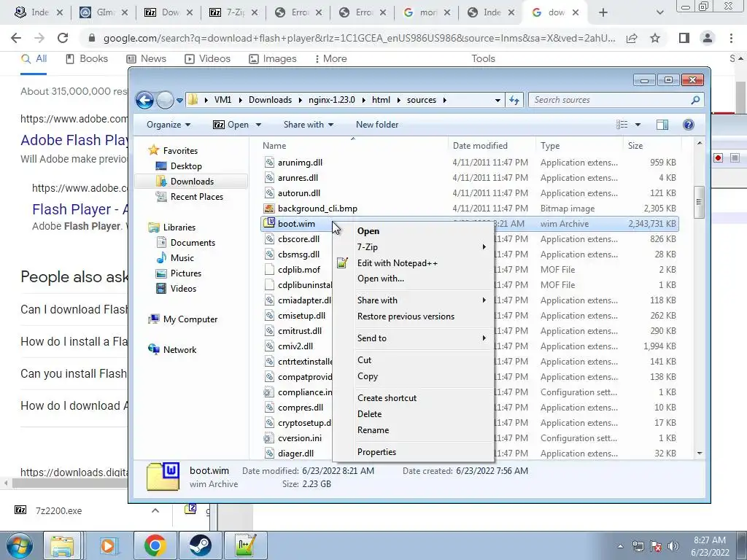This screenshot has width=747, height=560.
Task: Click VM1 in the address breadcrumb
Action: pos(222,100)
